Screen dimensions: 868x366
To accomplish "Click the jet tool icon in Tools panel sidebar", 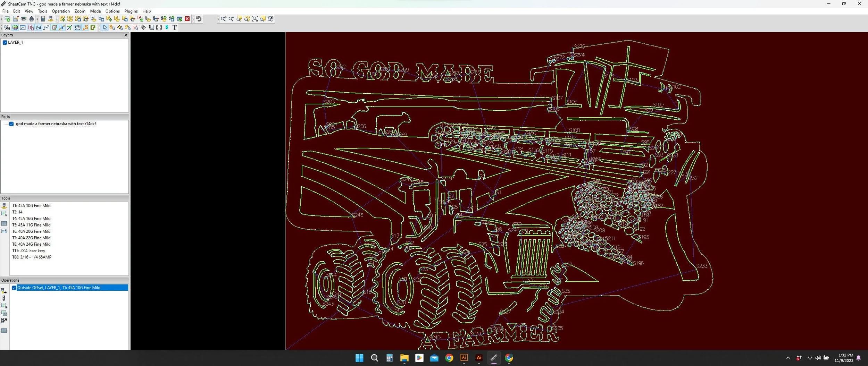I will (x=4, y=206).
